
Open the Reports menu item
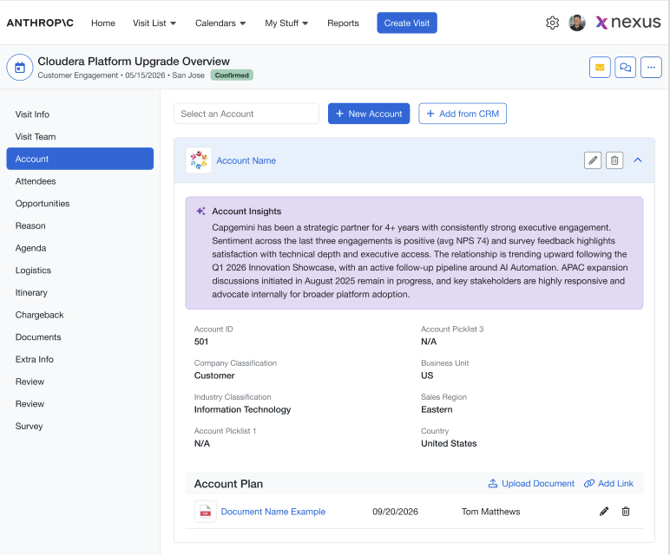[x=343, y=23]
